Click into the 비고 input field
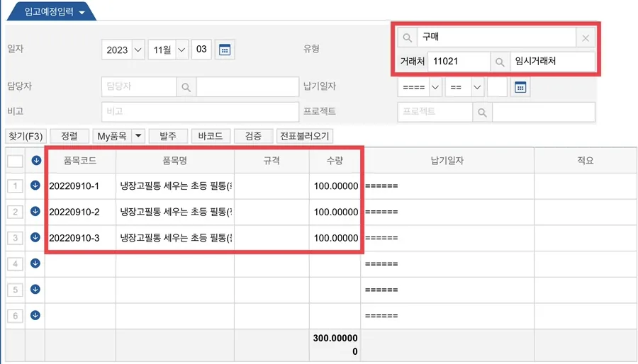The image size is (638, 364). pos(200,112)
